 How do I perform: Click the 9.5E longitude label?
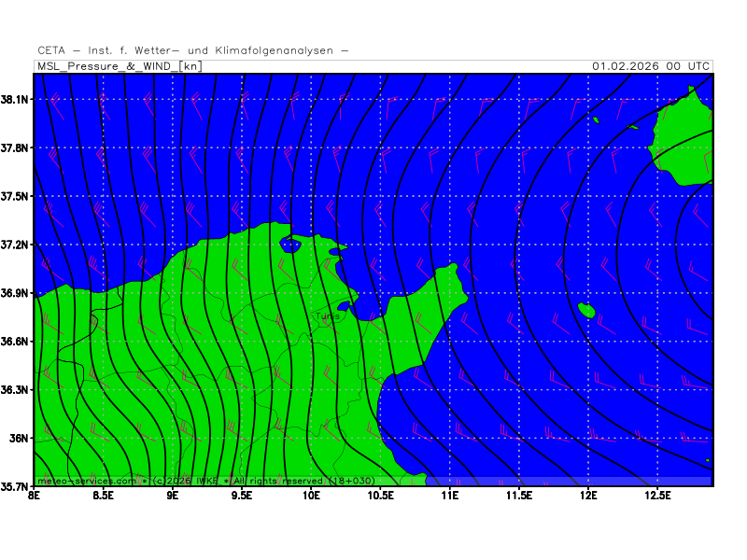tap(242, 496)
